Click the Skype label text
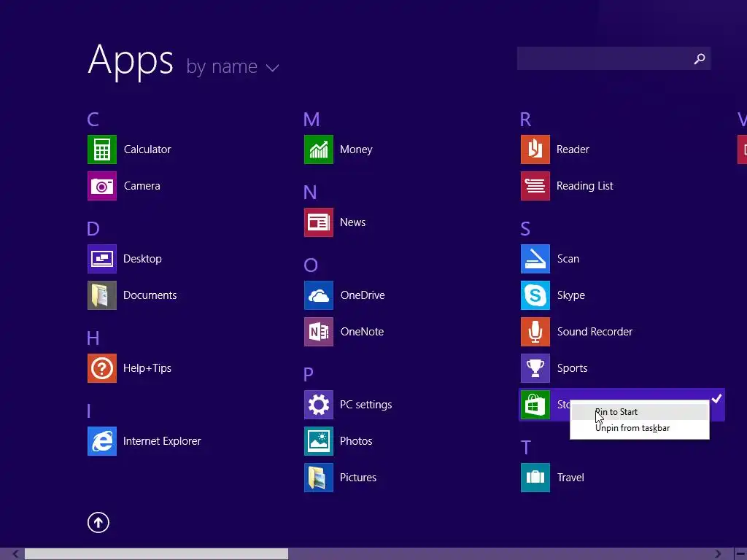The width and height of the screenshot is (747, 560). point(571,296)
